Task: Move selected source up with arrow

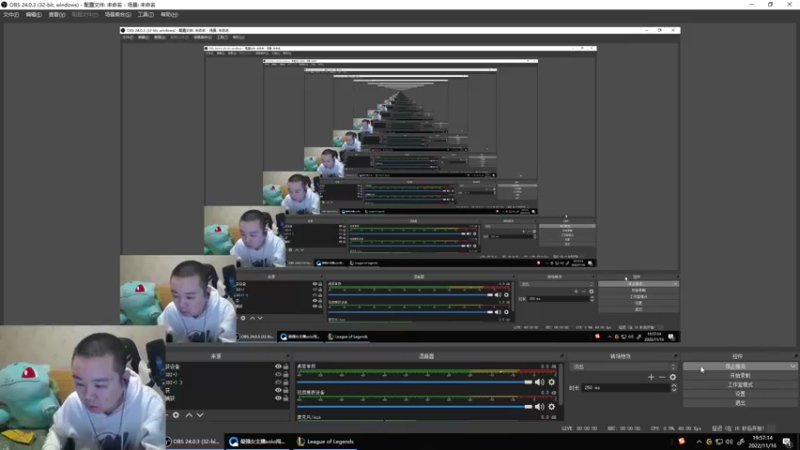Action: click(x=189, y=415)
